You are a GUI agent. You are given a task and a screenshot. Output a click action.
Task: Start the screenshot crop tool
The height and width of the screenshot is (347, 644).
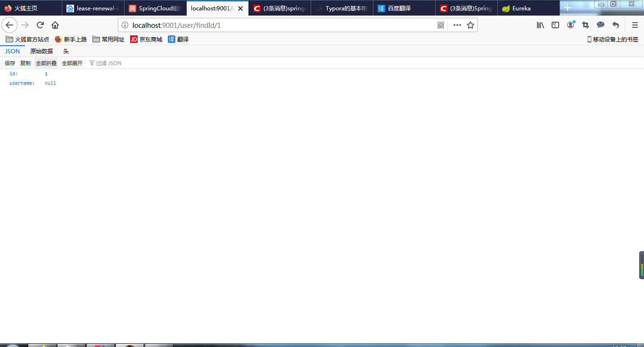click(586, 25)
